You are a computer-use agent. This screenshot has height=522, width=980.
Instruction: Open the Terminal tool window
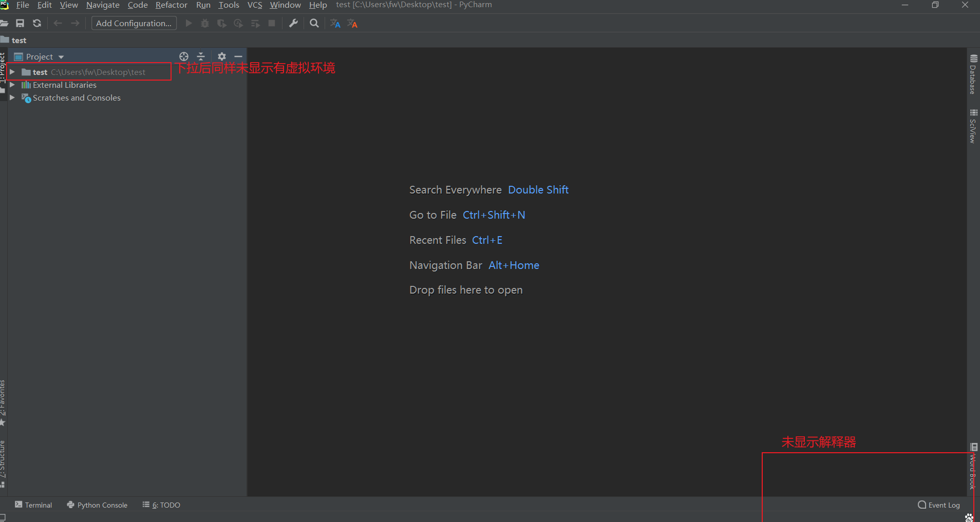[33, 505]
